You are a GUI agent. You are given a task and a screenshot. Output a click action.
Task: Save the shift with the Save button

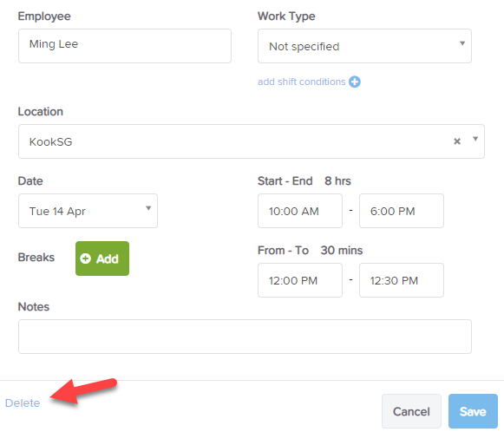(473, 411)
